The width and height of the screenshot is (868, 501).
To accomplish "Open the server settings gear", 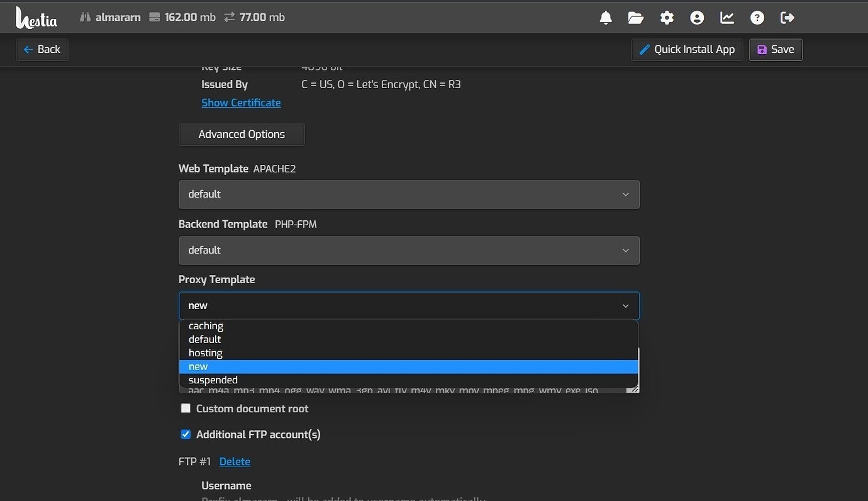I will (666, 17).
